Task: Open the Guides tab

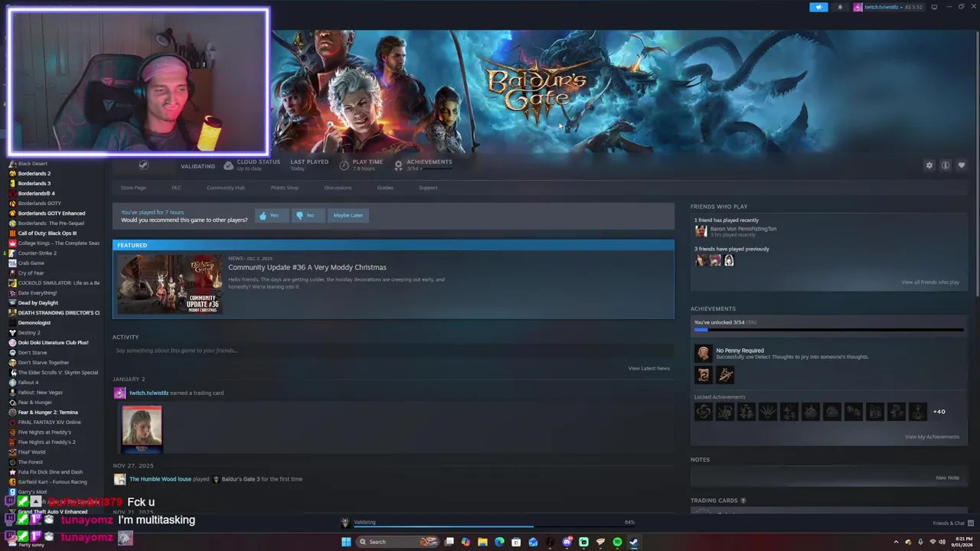Action: (x=385, y=187)
